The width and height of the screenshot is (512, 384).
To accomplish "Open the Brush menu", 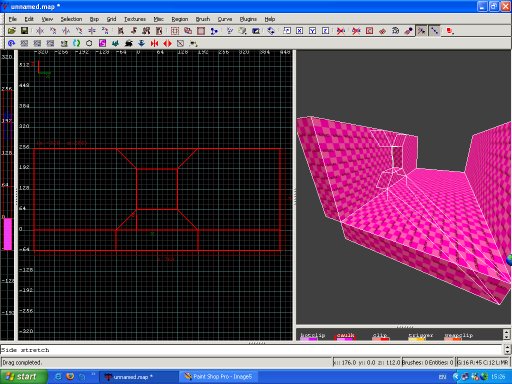I will pos(203,19).
